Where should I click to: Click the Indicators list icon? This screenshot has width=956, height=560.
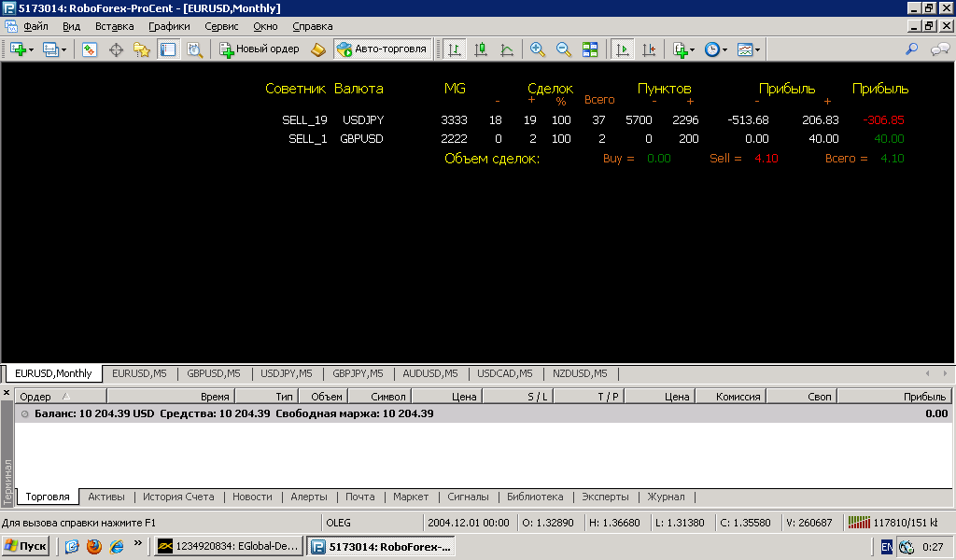click(680, 49)
